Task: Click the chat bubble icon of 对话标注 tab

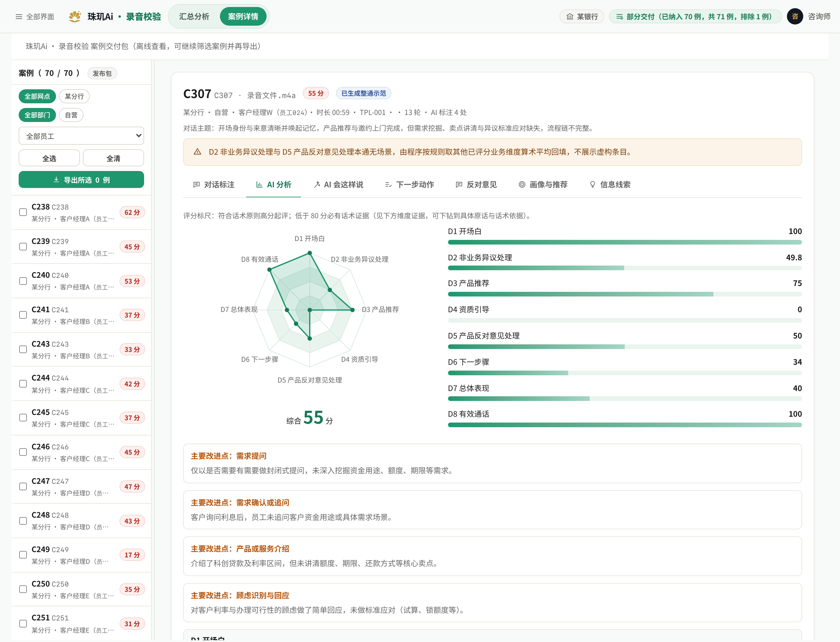Action: (x=196, y=184)
